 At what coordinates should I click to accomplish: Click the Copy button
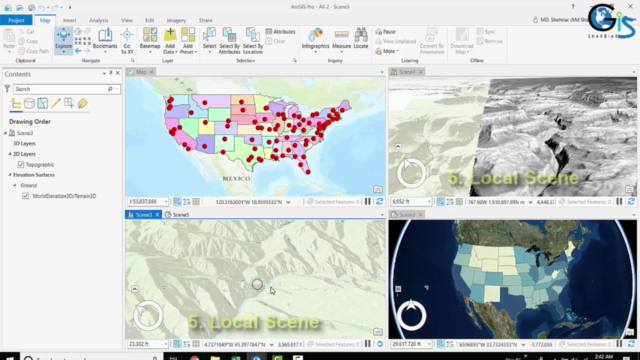tap(29, 41)
